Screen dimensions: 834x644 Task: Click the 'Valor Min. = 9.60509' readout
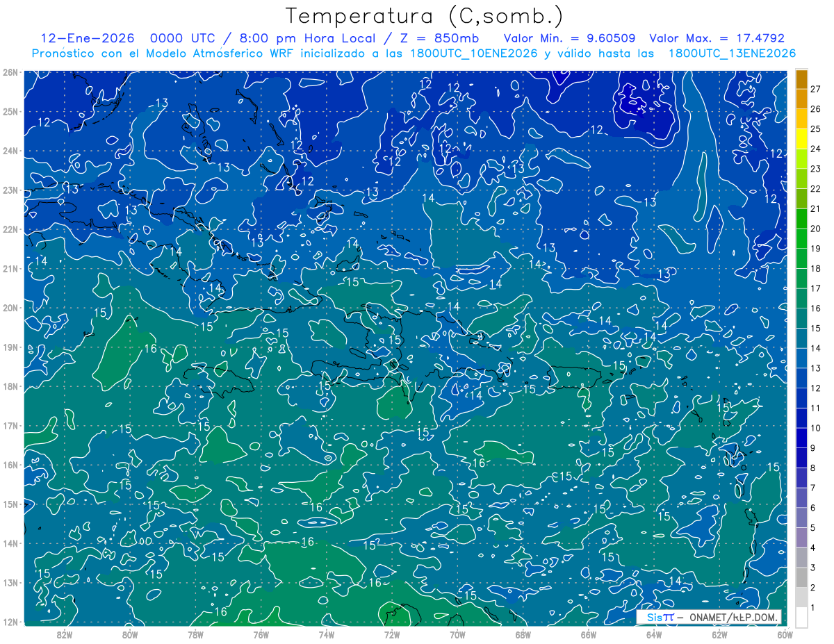click(x=569, y=38)
